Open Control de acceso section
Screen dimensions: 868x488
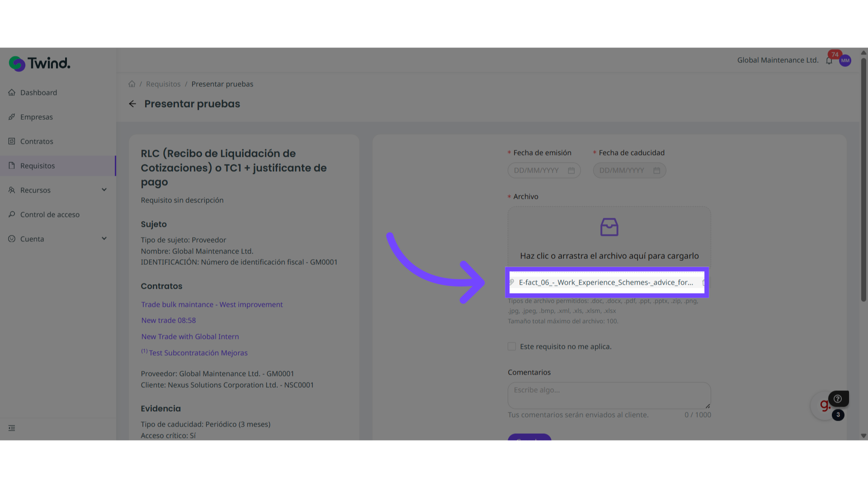click(x=50, y=215)
